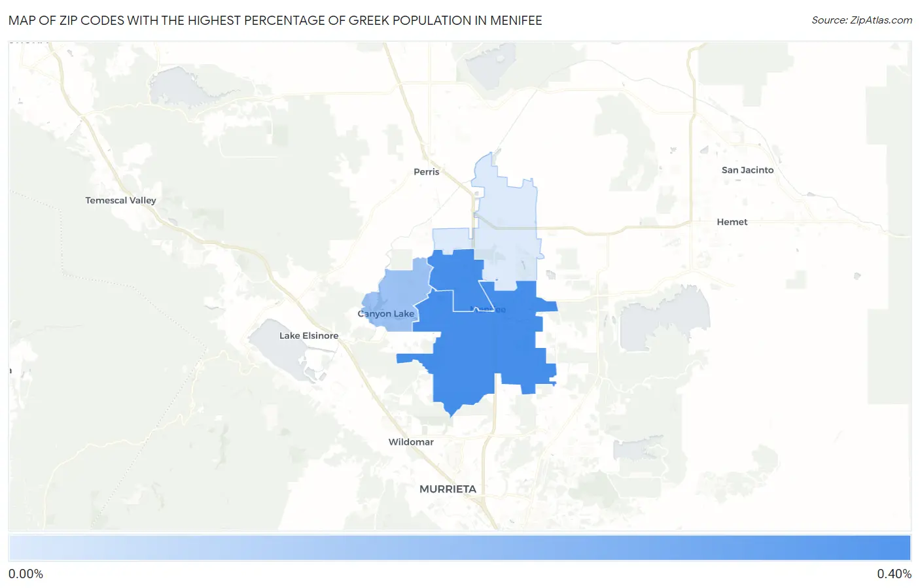Select the Hemet city label
Viewport: 920px width, 588px height.
(732, 222)
